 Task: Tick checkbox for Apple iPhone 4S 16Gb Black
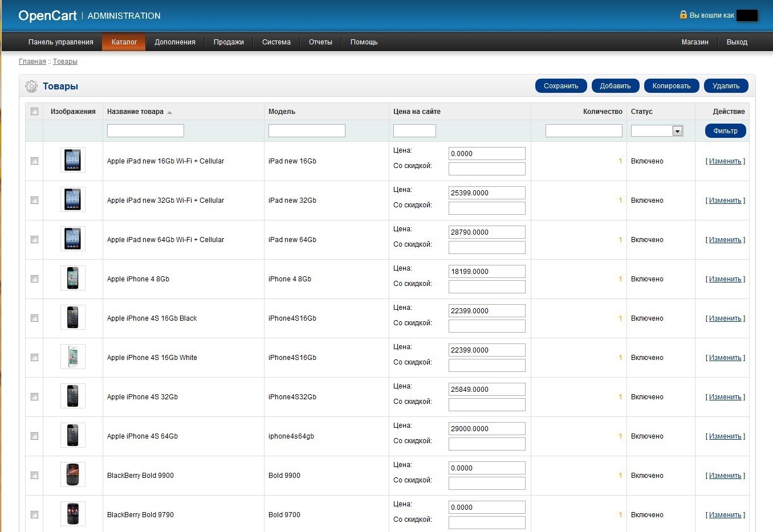(x=34, y=318)
